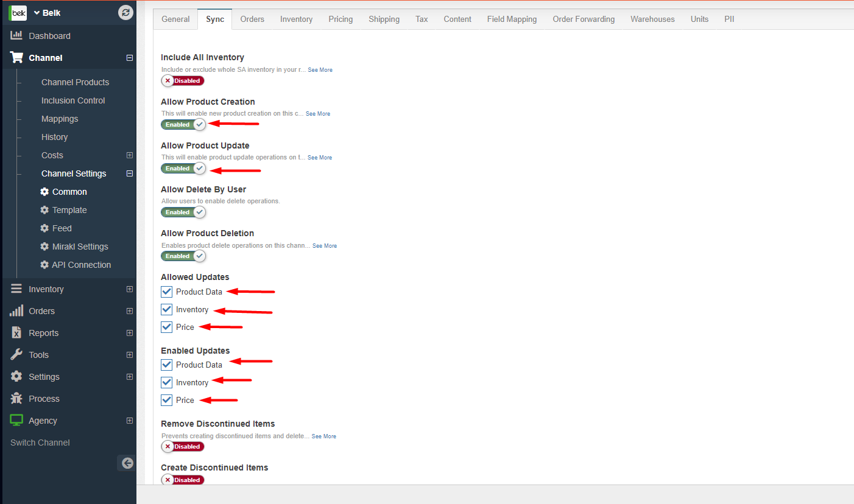Switch to the General tab
Image resolution: width=854 pixels, height=504 pixels.
tap(175, 19)
